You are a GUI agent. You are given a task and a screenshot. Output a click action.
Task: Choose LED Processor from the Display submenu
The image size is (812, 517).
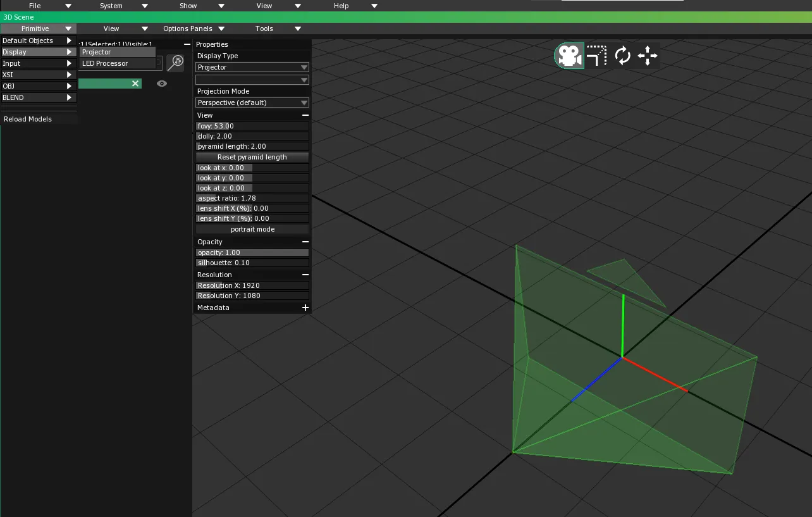tap(117, 63)
